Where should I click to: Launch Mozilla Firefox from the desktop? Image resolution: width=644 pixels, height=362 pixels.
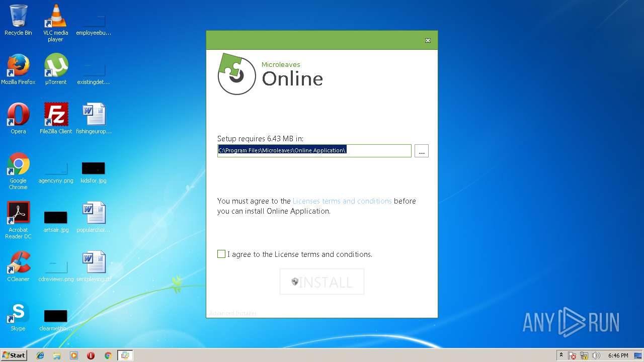[18, 69]
